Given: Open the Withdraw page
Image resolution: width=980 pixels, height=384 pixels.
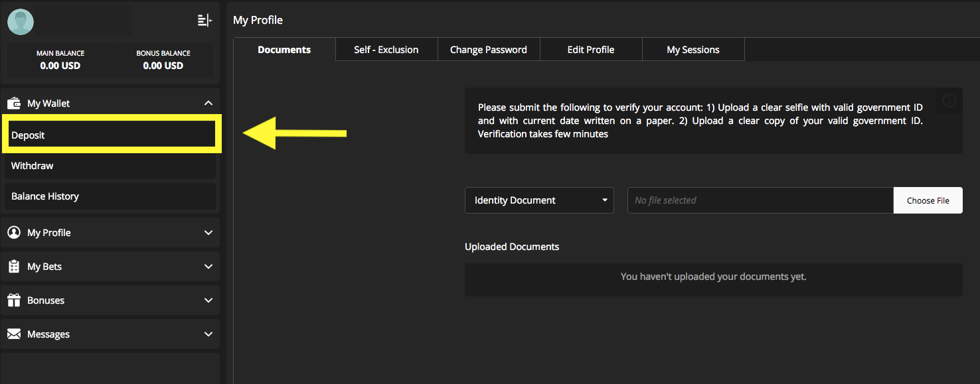Looking at the screenshot, I should click(110, 166).
